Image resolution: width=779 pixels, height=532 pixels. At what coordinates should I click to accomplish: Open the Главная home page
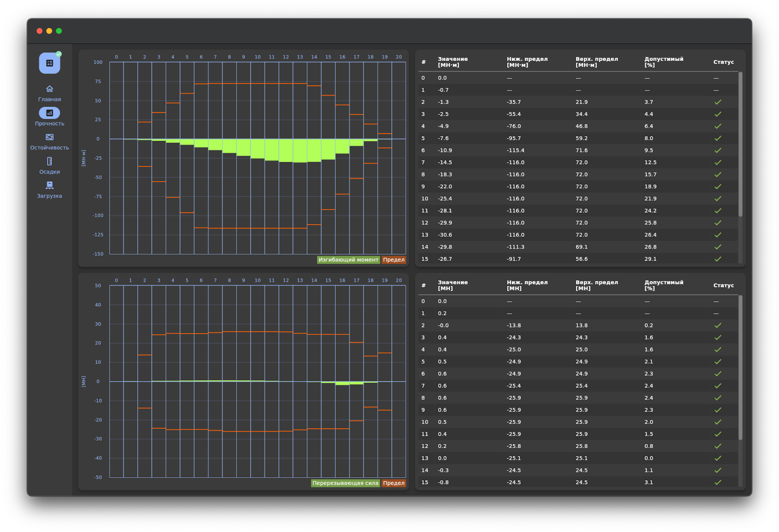tap(49, 93)
